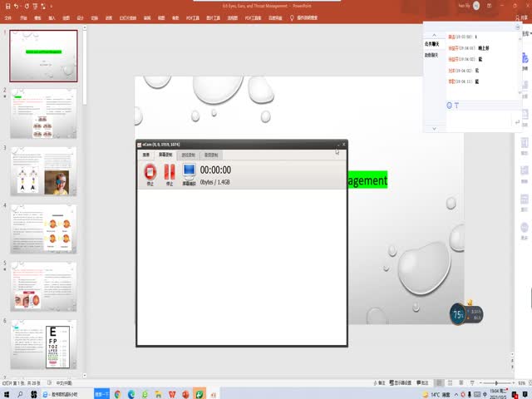Screen dimensions: 532x399
Task: Click the Tell Me search box in ribbon
Action: pyautogui.click(x=308, y=17)
